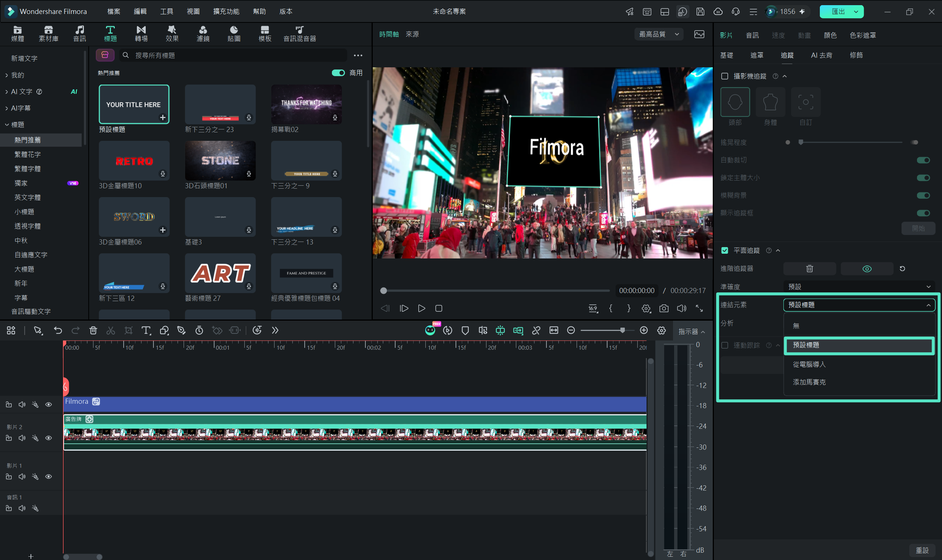The height and width of the screenshot is (560, 942).
Task: Click the timeline zoom slider handle
Action: (622, 330)
